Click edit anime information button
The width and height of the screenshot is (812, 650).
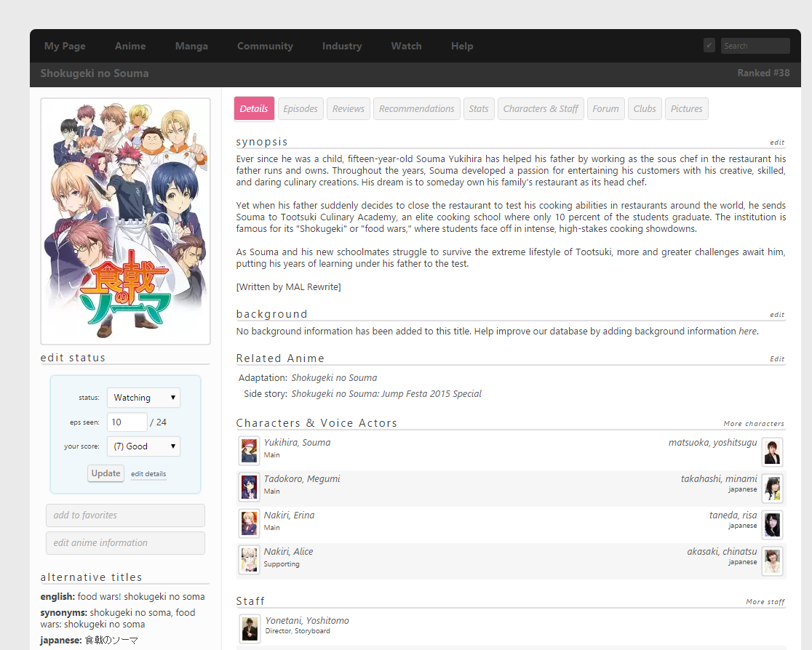pos(125,542)
